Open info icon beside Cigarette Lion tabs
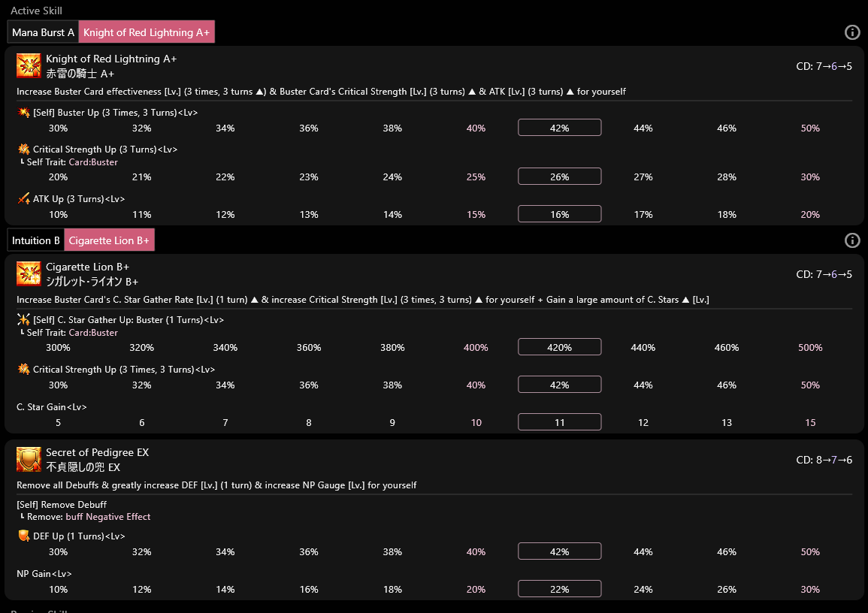This screenshot has height=613, width=868. (852, 240)
